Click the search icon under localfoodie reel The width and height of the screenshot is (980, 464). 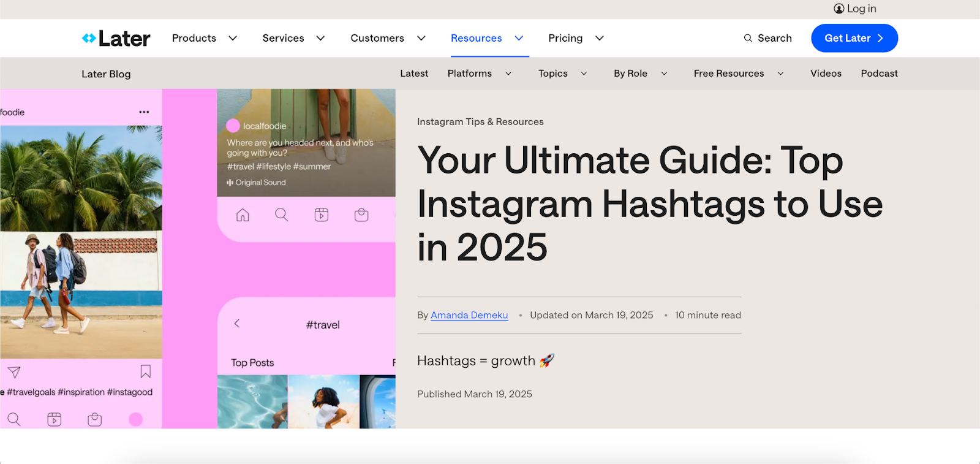[281, 215]
